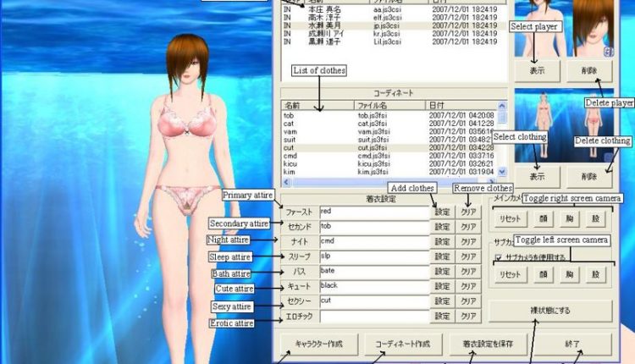This screenshot has width=635, height=364.
Task: Exit with the 終了 button
Action: pos(572,345)
